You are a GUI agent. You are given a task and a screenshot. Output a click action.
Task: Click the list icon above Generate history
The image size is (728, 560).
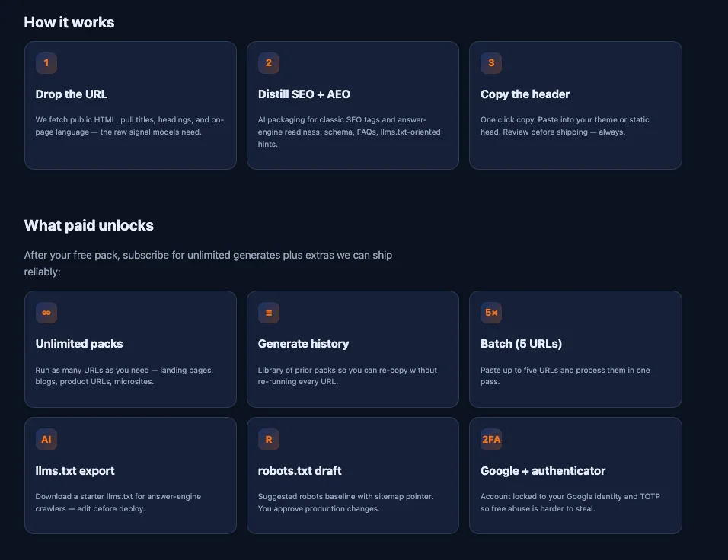tap(269, 313)
